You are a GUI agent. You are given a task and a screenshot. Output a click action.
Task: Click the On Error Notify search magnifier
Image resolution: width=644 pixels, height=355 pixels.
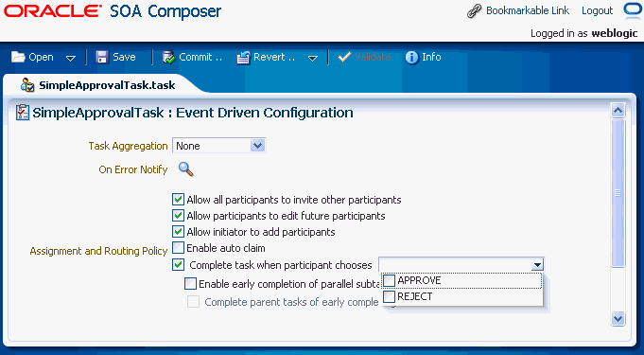[x=186, y=169]
